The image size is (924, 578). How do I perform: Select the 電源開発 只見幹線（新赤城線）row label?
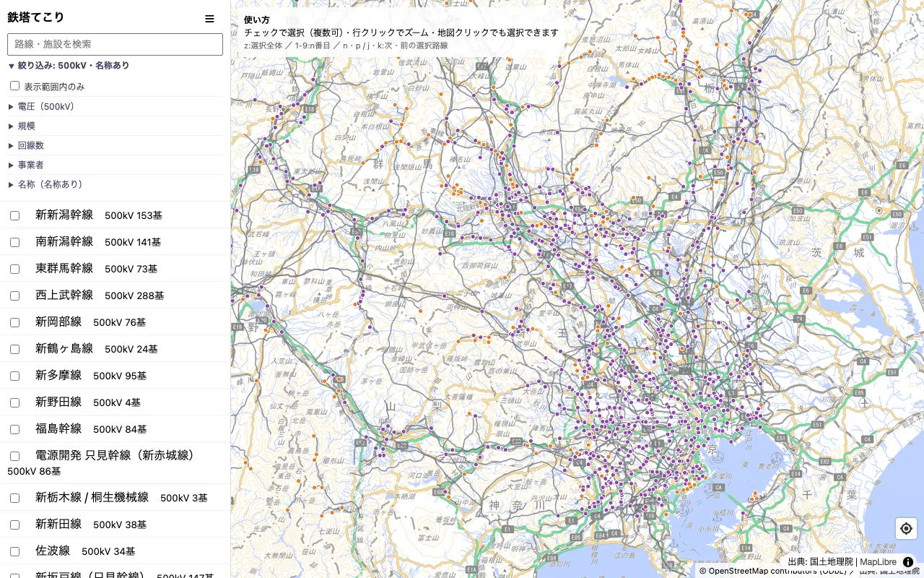tap(115, 455)
